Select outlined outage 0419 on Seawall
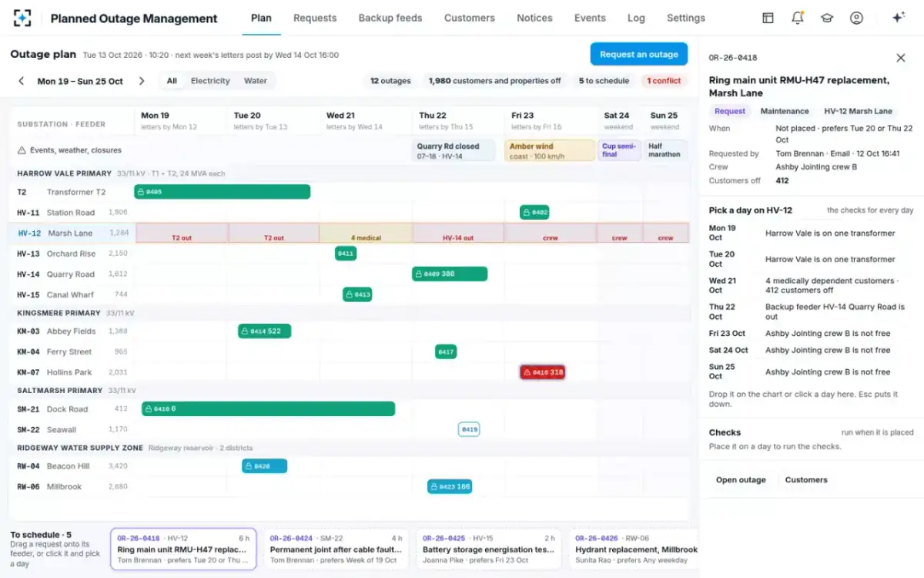This screenshot has height=578, width=924. [469, 429]
